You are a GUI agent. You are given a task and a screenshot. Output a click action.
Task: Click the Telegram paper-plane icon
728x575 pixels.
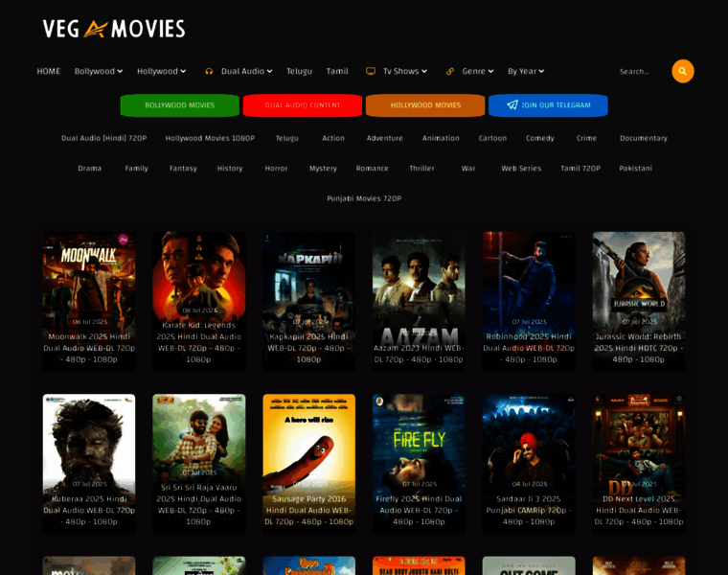click(x=512, y=105)
